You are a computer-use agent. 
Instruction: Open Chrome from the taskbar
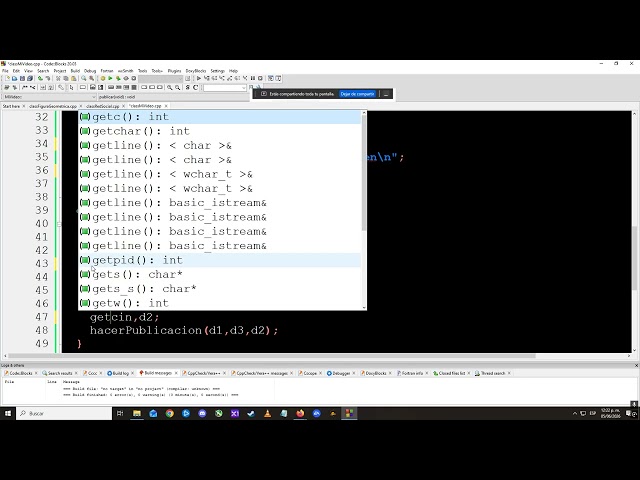pos(169,413)
